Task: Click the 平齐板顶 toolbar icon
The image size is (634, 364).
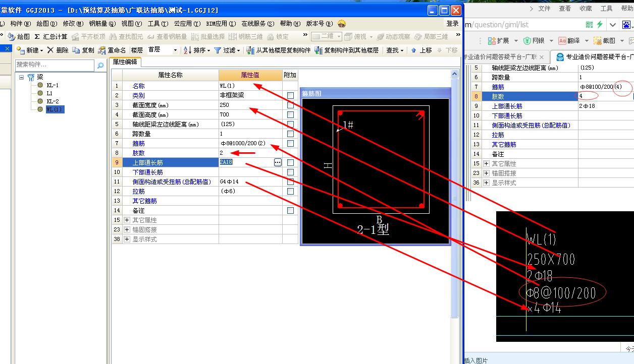Action: 89,36
